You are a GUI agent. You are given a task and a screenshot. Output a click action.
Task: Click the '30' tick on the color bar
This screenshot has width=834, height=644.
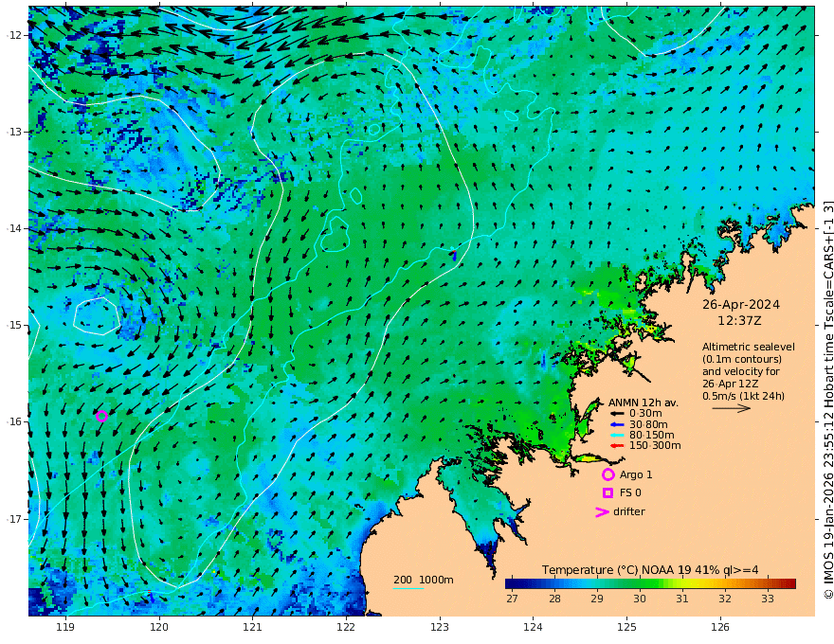pos(640,599)
